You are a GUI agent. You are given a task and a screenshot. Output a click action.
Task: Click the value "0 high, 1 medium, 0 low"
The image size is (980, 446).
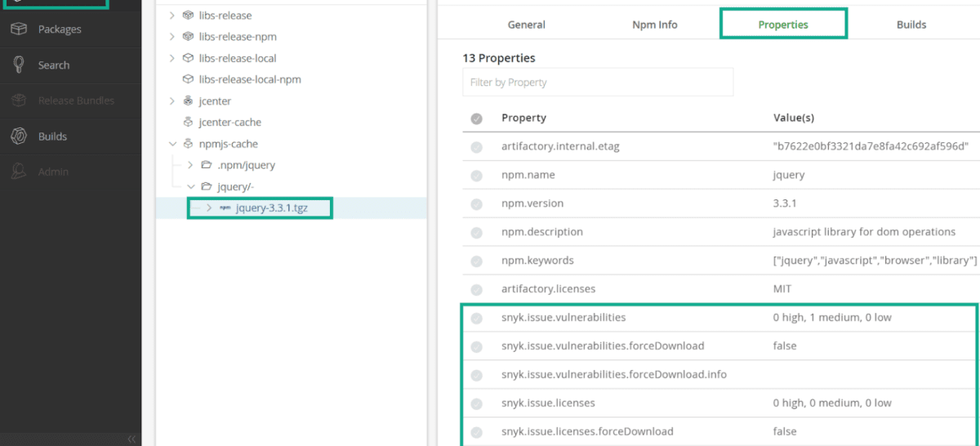coord(832,317)
